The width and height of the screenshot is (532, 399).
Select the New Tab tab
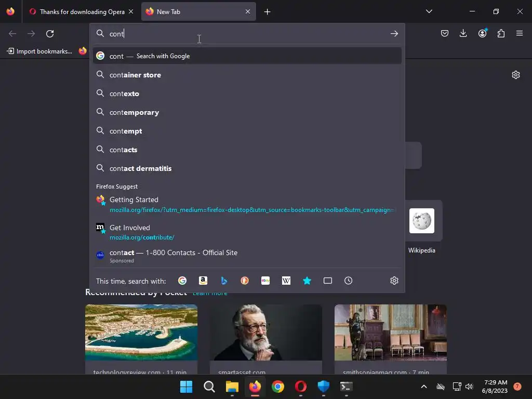198,11
